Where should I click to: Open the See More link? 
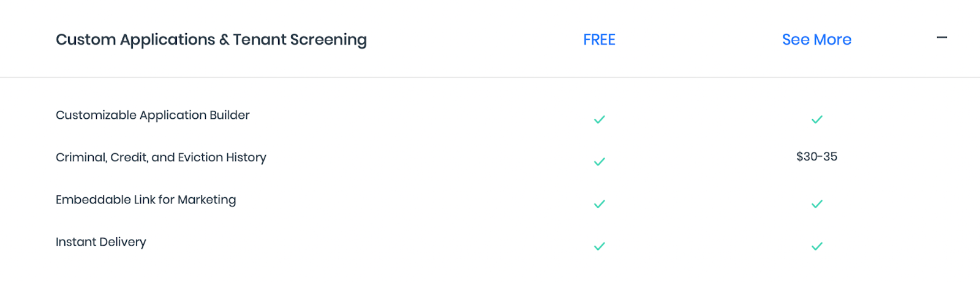pos(816,40)
